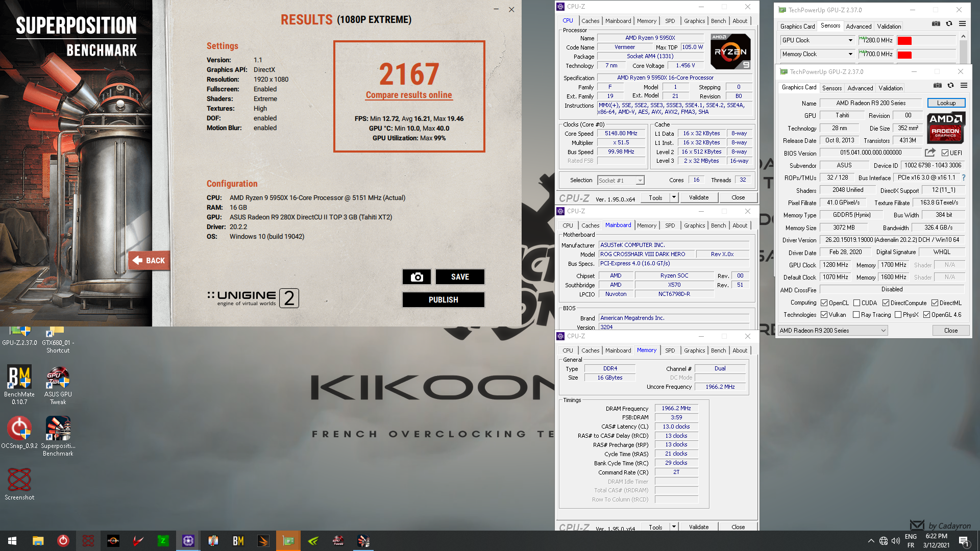Open the Screenshot desktop icon
This screenshot has height=551, width=980.
click(19, 484)
